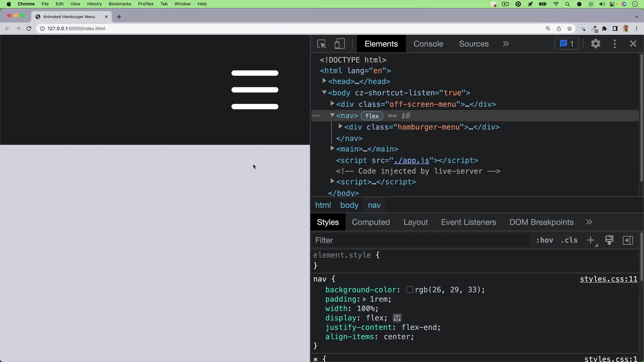Open the customize DevTools three-dot menu
Screen dimensions: 644x362
pyautogui.click(x=615, y=44)
